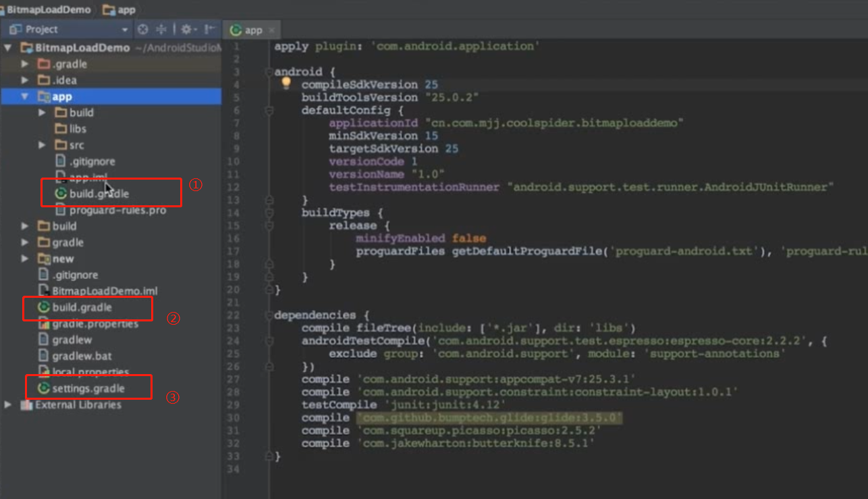The image size is (868, 499).
Task: Click the butterknife dependency string
Action: click(x=475, y=444)
